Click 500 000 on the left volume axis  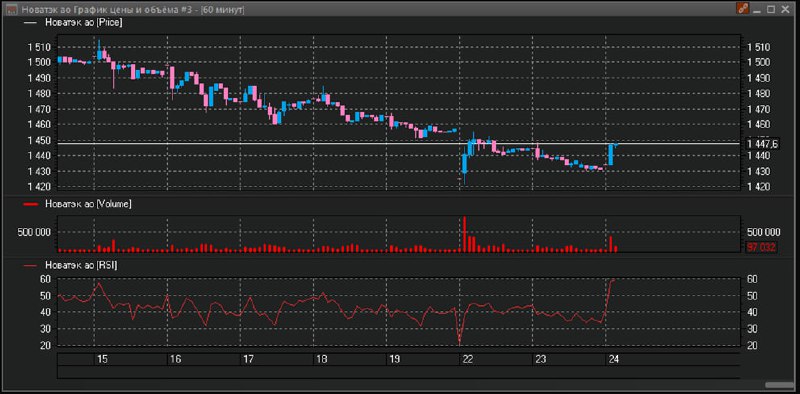click(x=34, y=232)
